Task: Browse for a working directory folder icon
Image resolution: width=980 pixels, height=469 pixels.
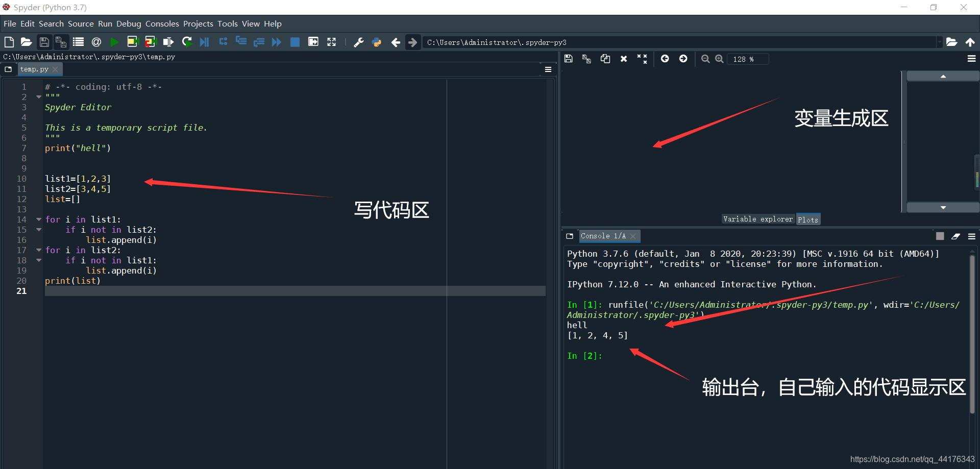Action: [x=951, y=42]
